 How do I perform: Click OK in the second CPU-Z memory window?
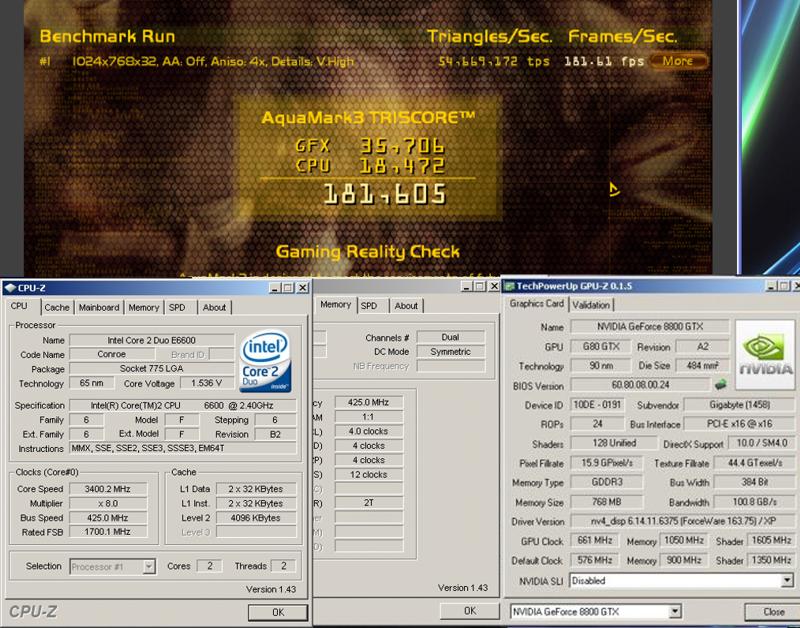click(x=470, y=611)
